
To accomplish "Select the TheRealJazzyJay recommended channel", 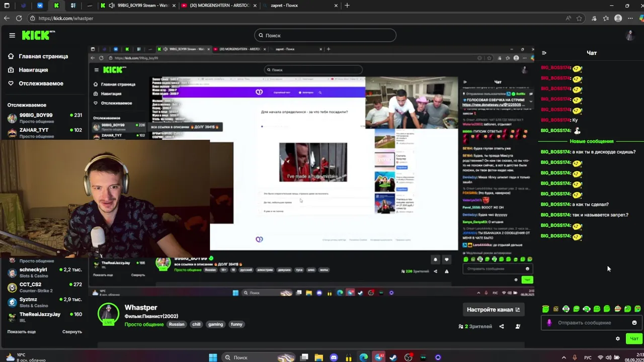I will point(44,317).
